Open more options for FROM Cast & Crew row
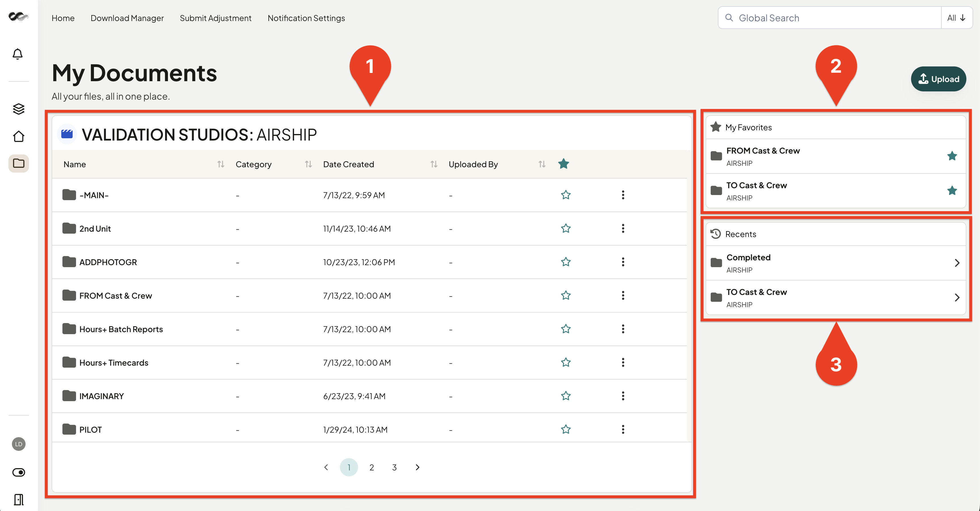This screenshot has height=511, width=980. [x=623, y=296]
